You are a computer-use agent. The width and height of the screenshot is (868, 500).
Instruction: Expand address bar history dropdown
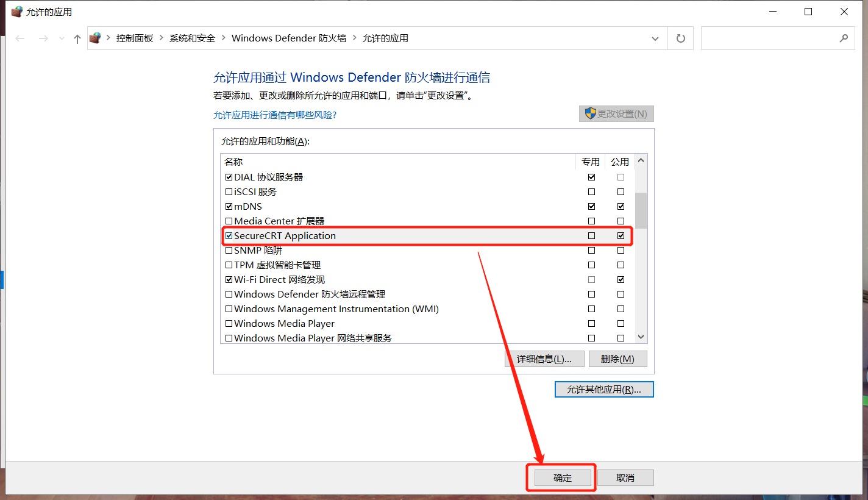pos(655,38)
